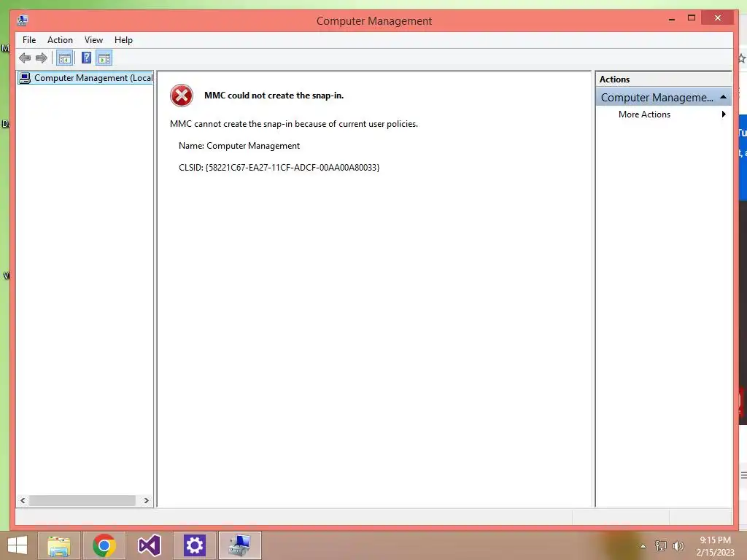Click the red error icon
Image resolution: width=747 pixels, height=560 pixels.
click(182, 96)
